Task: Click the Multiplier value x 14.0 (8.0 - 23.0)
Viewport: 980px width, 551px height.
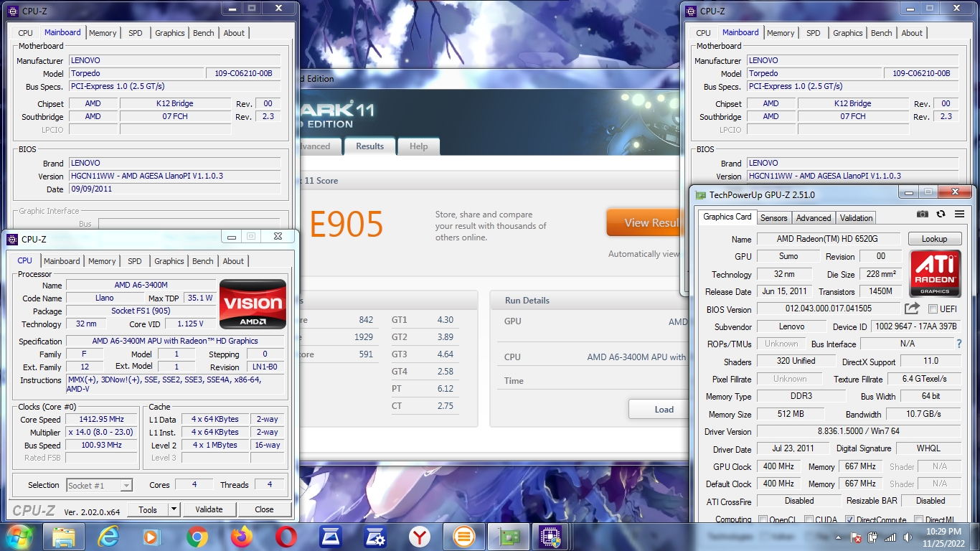Action: [x=101, y=432]
